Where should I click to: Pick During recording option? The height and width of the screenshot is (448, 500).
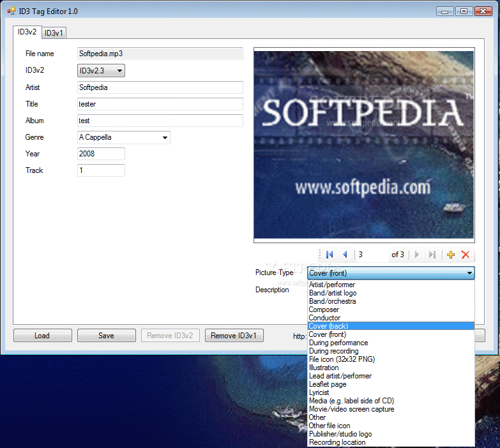[x=391, y=351]
